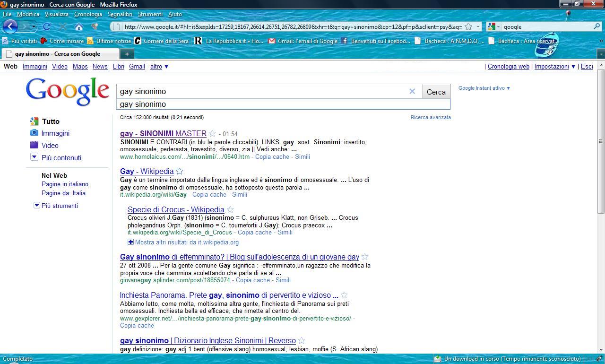Expand 'Più strumenti' in the sidebar
The width and height of the screenshot is (605, 364).
click(x=56, y=206)
